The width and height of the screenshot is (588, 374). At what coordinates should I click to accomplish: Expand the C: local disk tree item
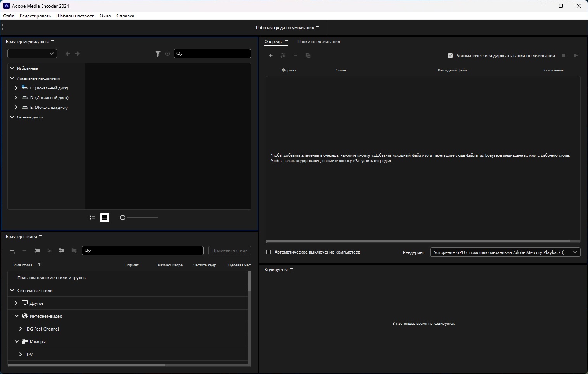(x=16, y=88)
